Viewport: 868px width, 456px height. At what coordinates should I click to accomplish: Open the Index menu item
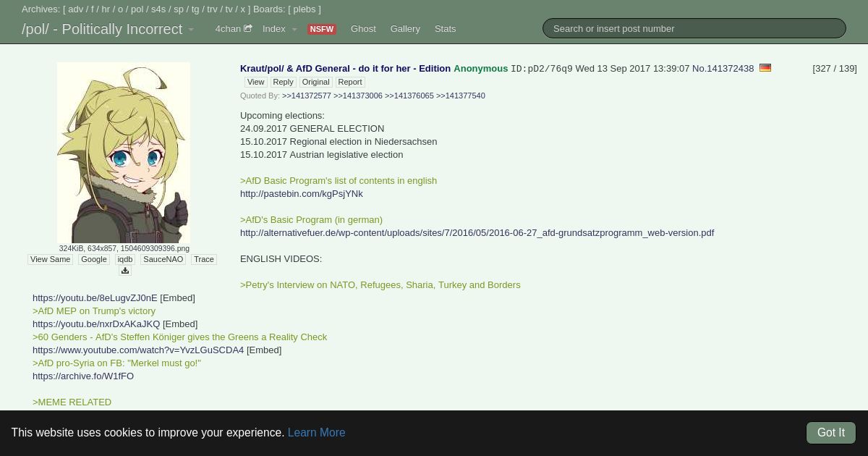pos(273,29)
